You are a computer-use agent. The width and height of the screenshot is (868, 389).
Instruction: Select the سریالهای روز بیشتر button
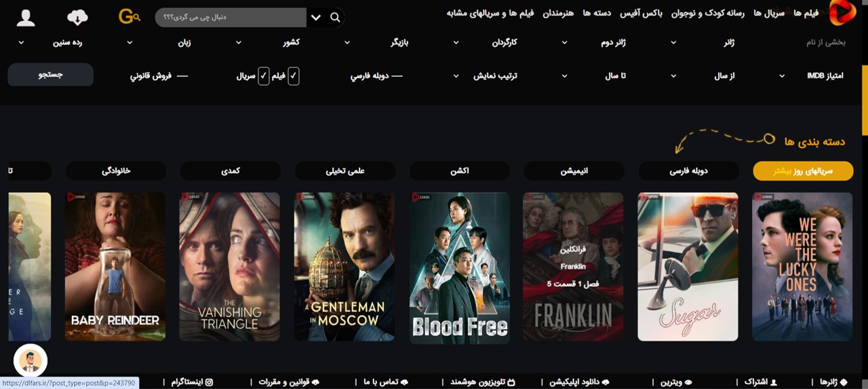[803, 171]
